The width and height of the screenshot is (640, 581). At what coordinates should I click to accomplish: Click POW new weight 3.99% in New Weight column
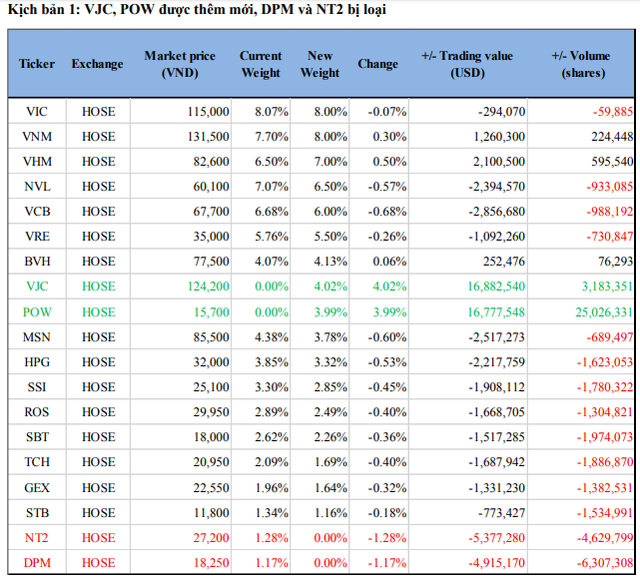[331, 312]
